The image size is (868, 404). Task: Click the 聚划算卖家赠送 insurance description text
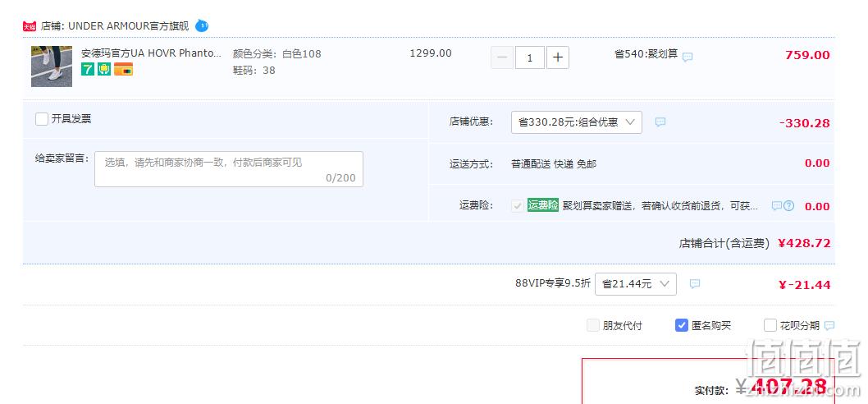660,206
